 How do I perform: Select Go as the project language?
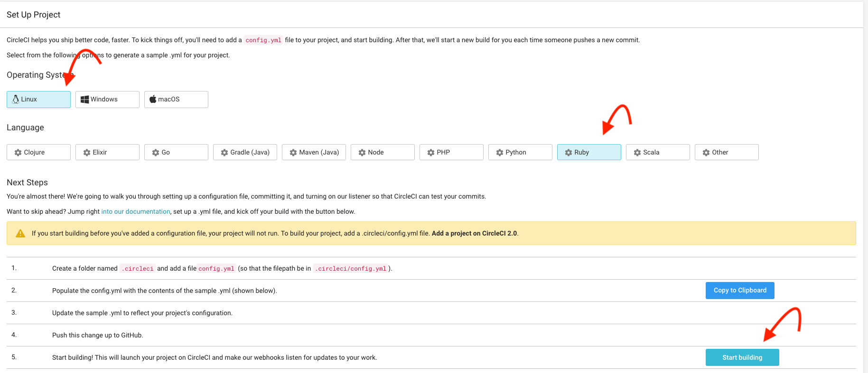[x=176, y=152]
